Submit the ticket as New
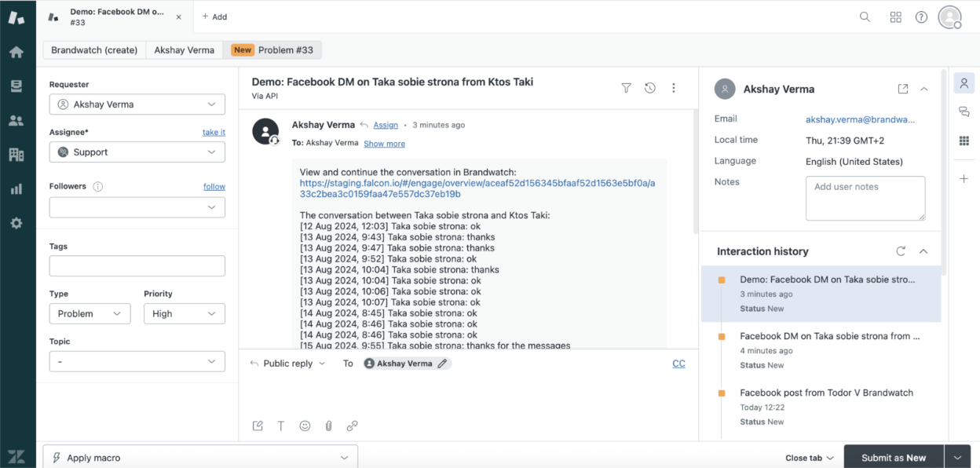 point(894,458)
